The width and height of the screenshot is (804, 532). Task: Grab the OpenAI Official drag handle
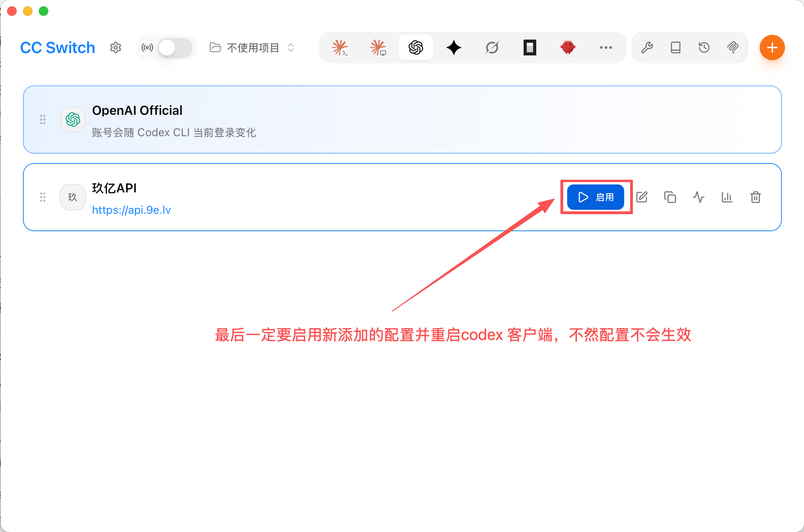point(43,120)
